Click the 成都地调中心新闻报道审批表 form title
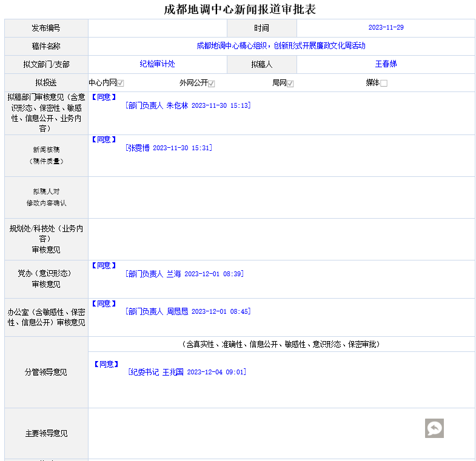Screen dimensions: 476x461 [x=240, y=10]
